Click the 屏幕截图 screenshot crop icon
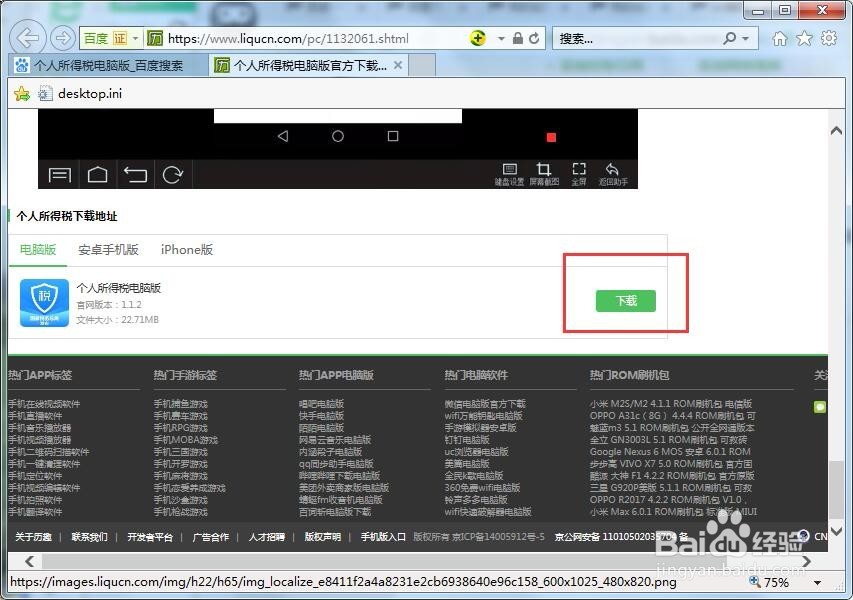 [544, 174]
